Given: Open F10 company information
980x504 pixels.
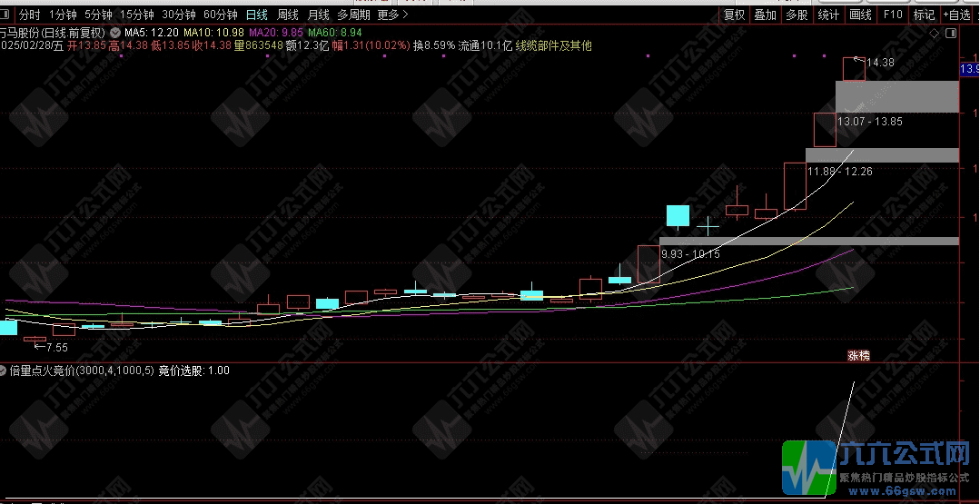Looking at the screenshot, I should click(893, 15).
